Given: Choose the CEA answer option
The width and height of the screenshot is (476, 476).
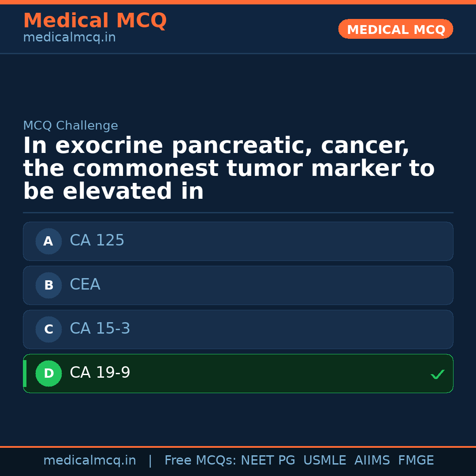Looking at the screenshot, I should [238, 285].
